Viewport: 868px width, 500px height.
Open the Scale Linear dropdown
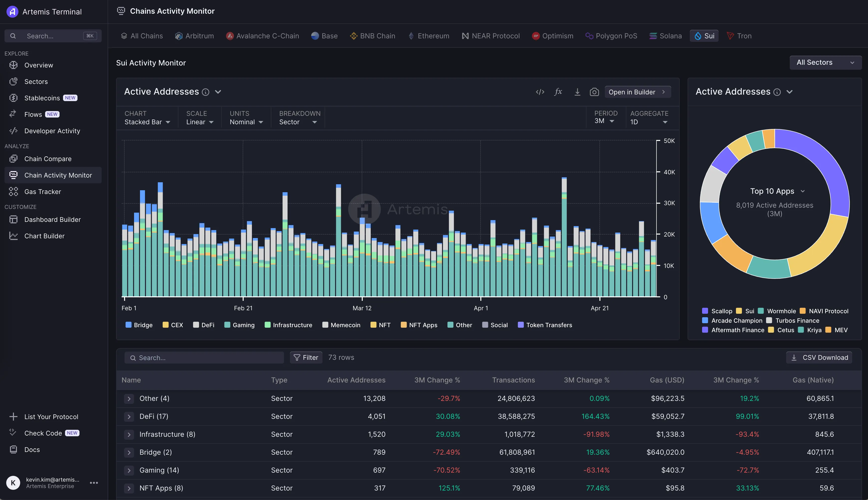pyautogui.click(x=200, y=122)
